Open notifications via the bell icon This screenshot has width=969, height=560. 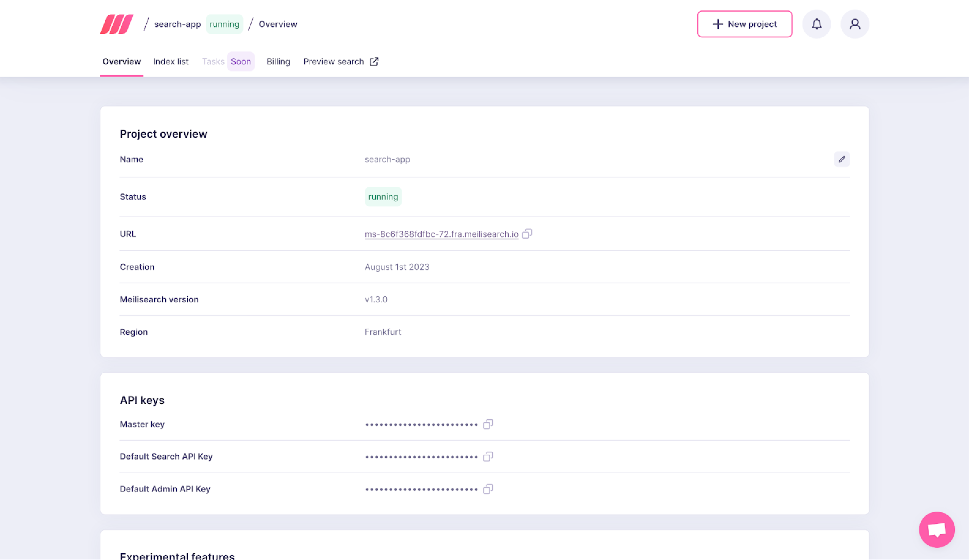816,24
